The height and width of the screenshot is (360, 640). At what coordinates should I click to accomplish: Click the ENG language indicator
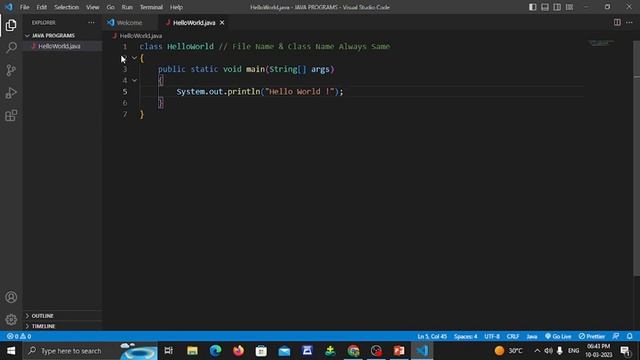573,351
